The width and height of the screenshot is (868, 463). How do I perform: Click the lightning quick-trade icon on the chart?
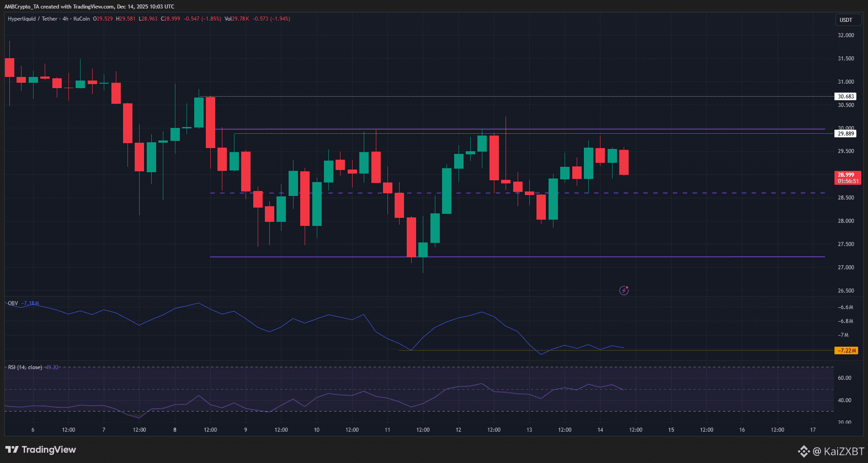(624, 290)
